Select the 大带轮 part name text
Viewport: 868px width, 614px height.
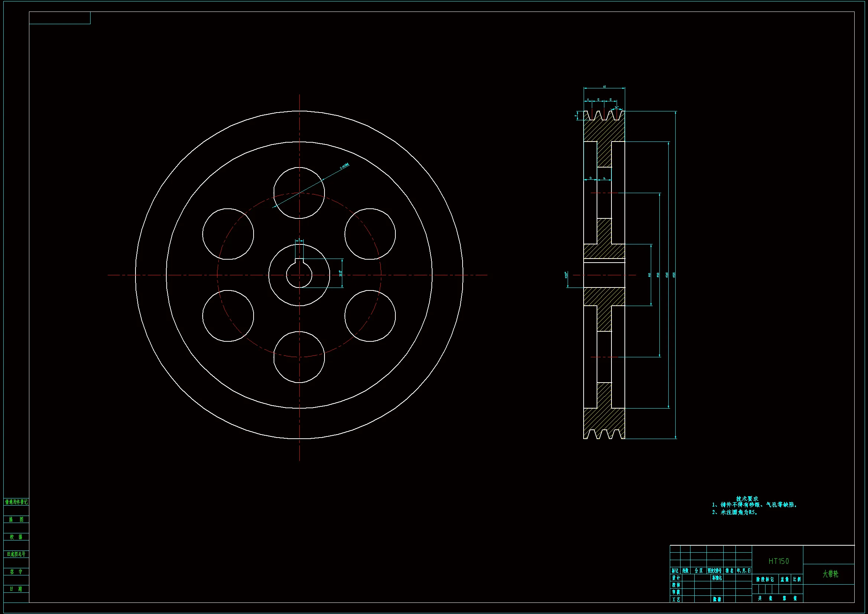[830, 574]
